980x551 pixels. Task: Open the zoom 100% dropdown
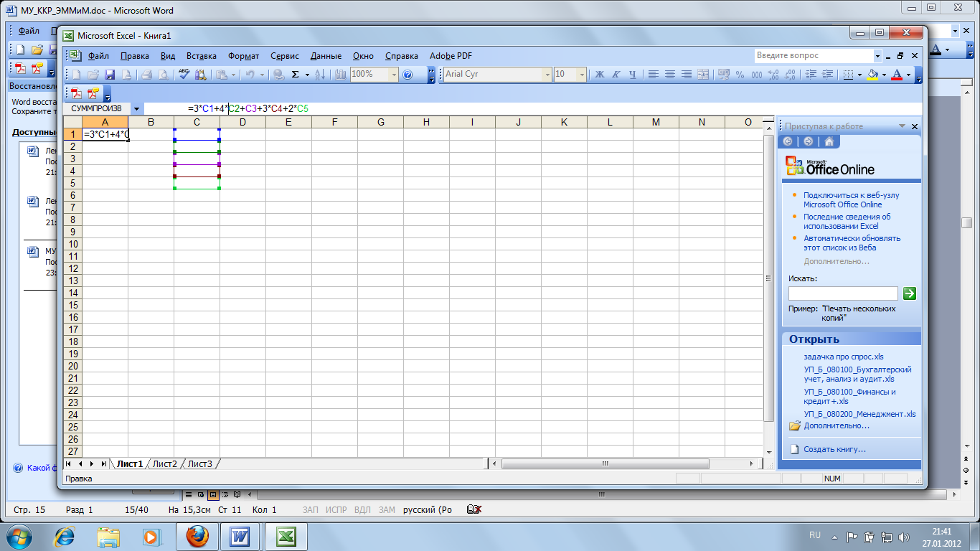pyautogui.click(x=394, y=74)
